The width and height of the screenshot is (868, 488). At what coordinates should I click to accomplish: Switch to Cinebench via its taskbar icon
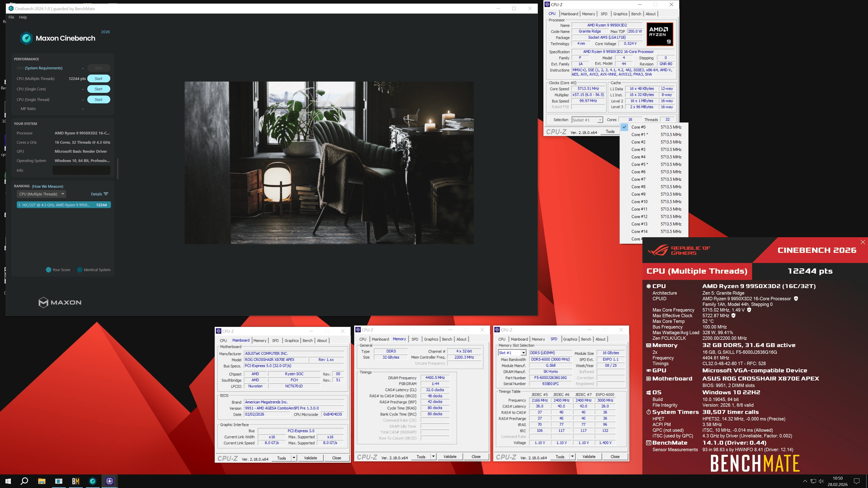[x=93, y=481]
